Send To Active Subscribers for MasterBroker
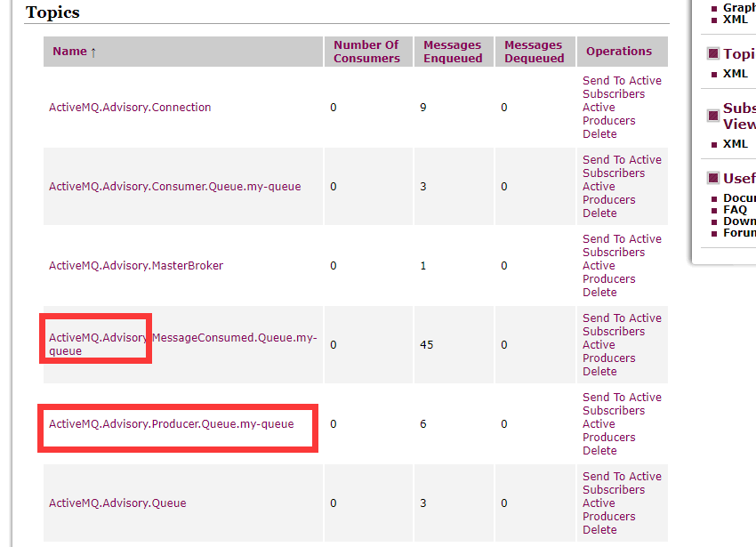756x547 pixels. 622,245
